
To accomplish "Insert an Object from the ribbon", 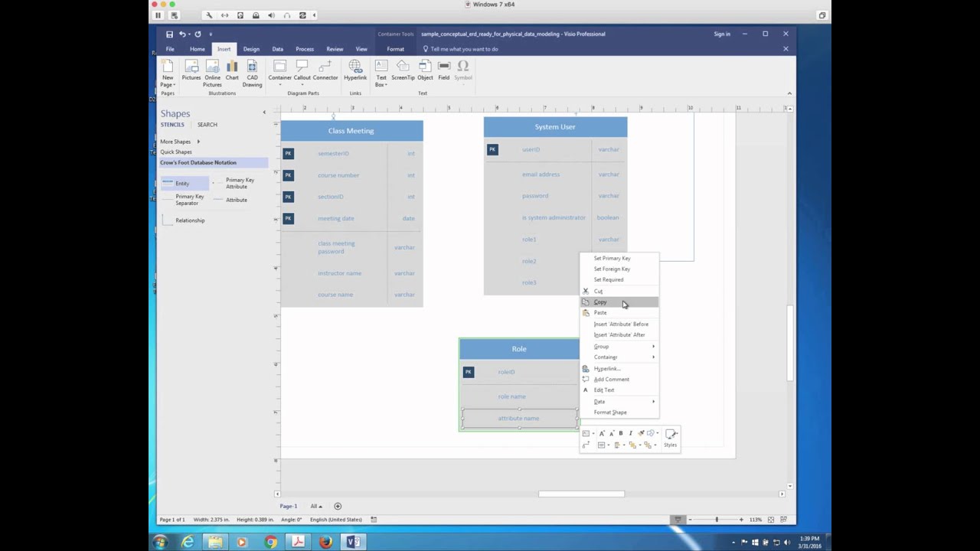I will click(x=425, y=70).
